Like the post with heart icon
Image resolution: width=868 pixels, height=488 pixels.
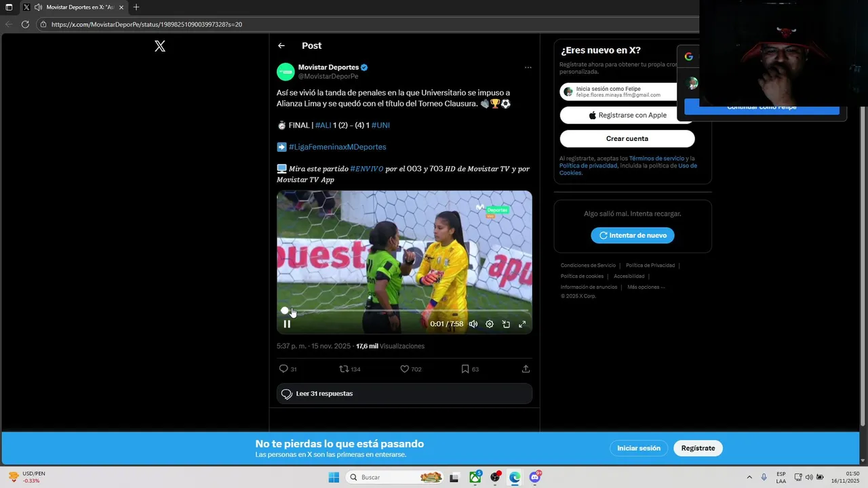coord(405,369)
